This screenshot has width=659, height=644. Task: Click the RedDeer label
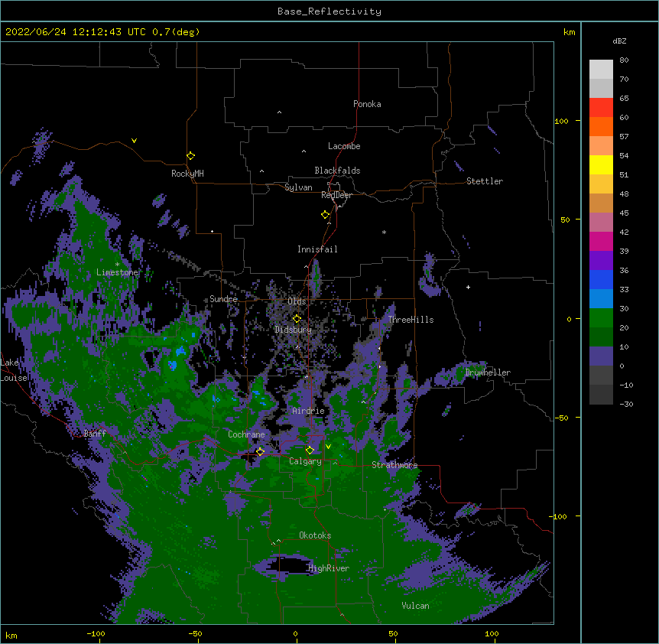336,195
